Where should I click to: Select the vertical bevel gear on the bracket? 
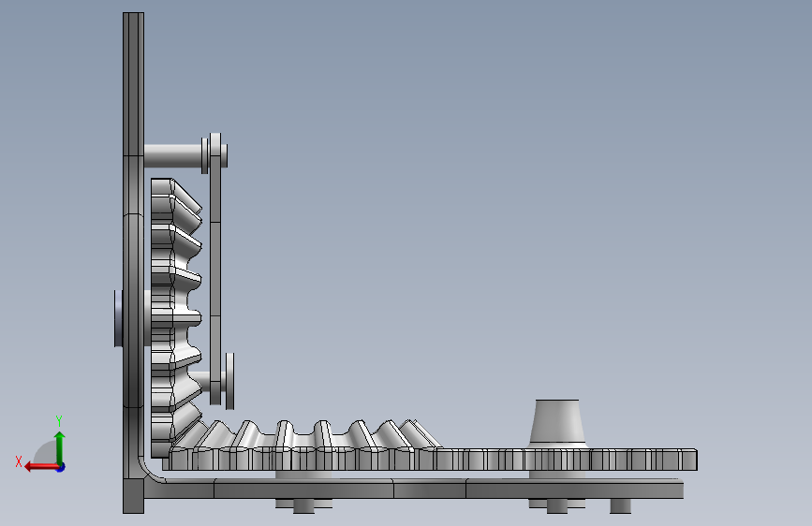pyautogui.click(x=175, y=317)
